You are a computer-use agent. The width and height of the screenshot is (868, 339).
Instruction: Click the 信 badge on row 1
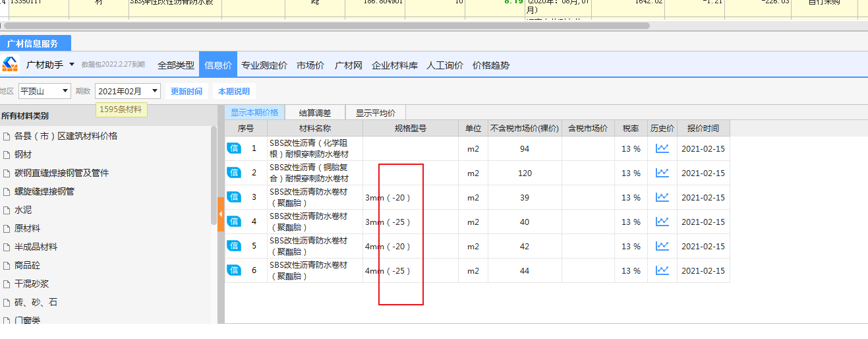click(x=234, y=148)
